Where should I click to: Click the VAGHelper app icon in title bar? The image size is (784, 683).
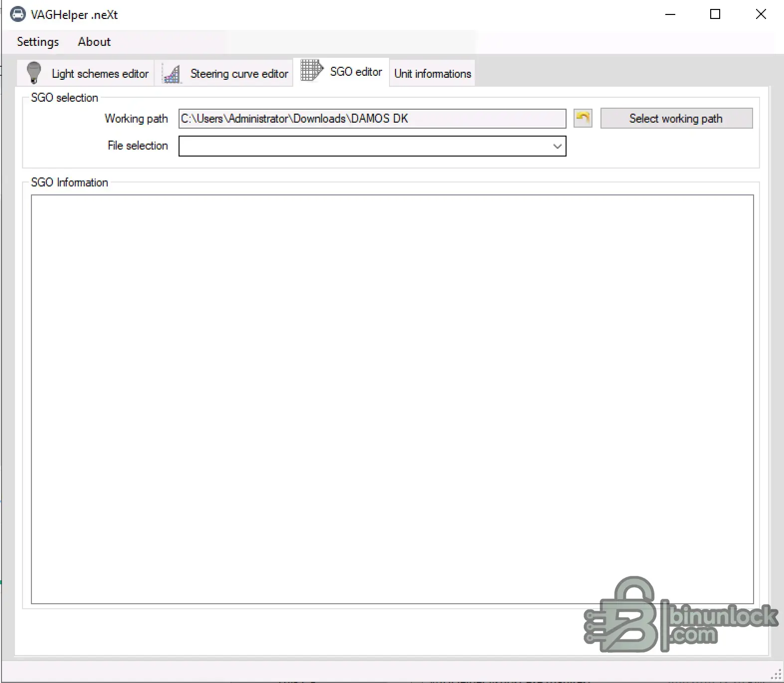click(18, 14)
